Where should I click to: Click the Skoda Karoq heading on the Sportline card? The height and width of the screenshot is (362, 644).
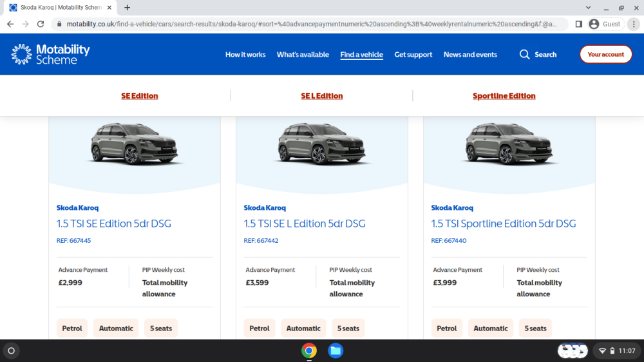click(x=452, y=207)
